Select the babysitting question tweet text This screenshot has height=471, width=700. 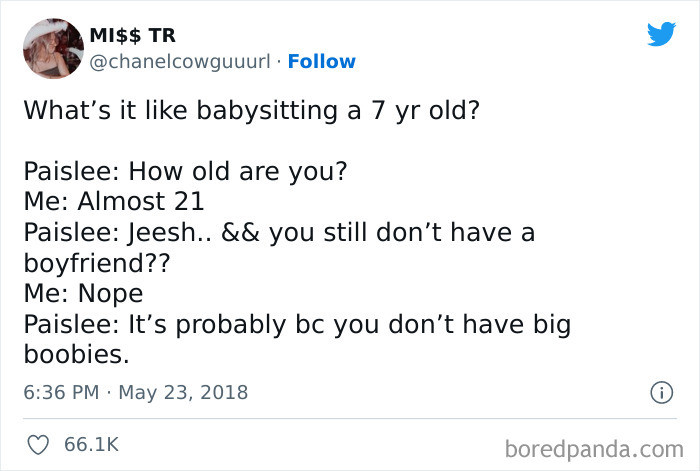click(251, 110)
